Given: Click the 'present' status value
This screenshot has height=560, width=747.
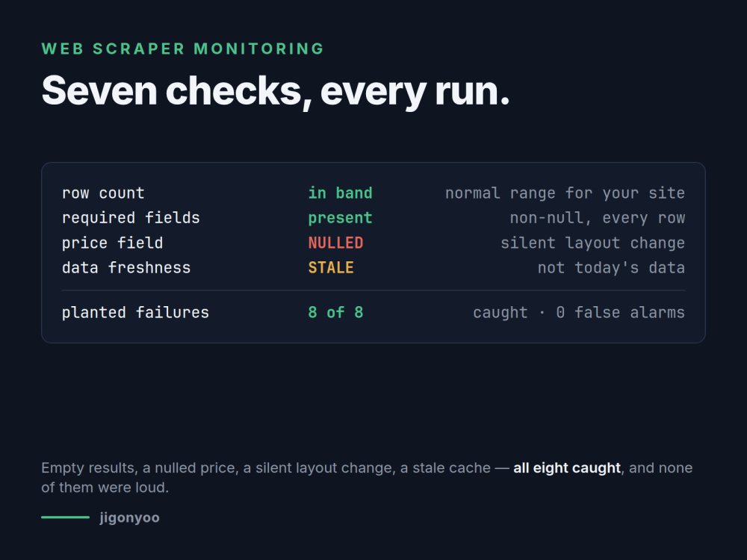Looking at the screenshot, I should pos(340,218).
